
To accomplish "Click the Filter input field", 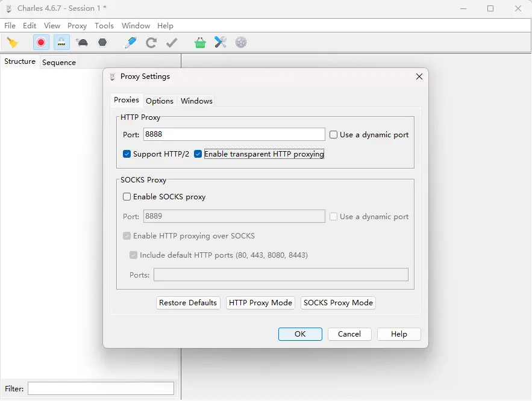I will (x=101, y=388).
